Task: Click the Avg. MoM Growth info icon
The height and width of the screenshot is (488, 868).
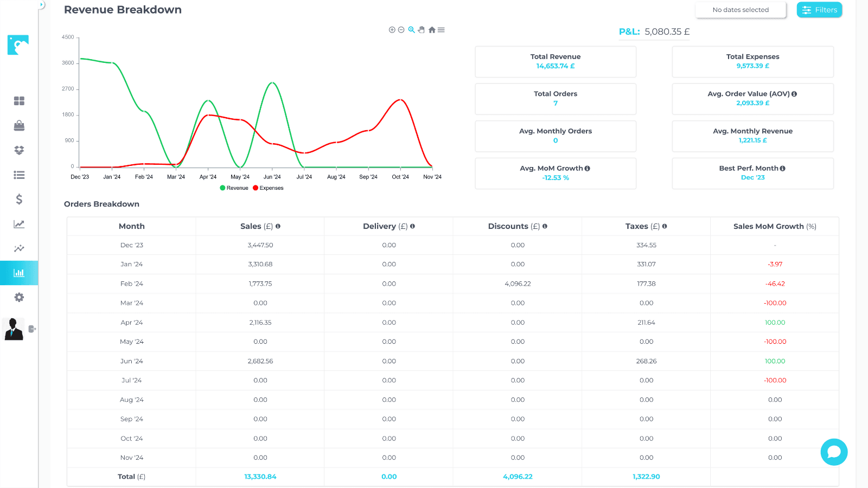Action: tap(588, 169)
